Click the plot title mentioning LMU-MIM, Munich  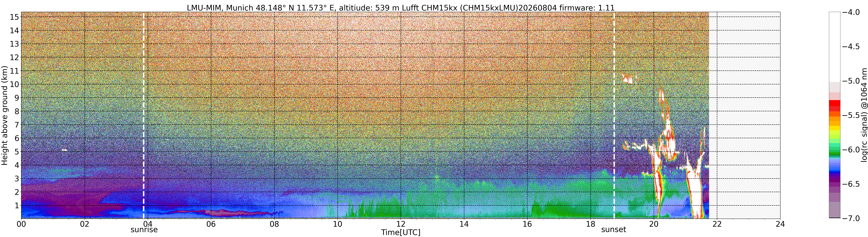tap(401, 7)
